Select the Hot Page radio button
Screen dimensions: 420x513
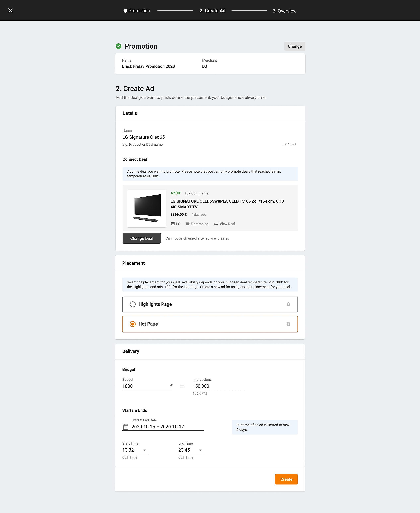click(133, 324)
